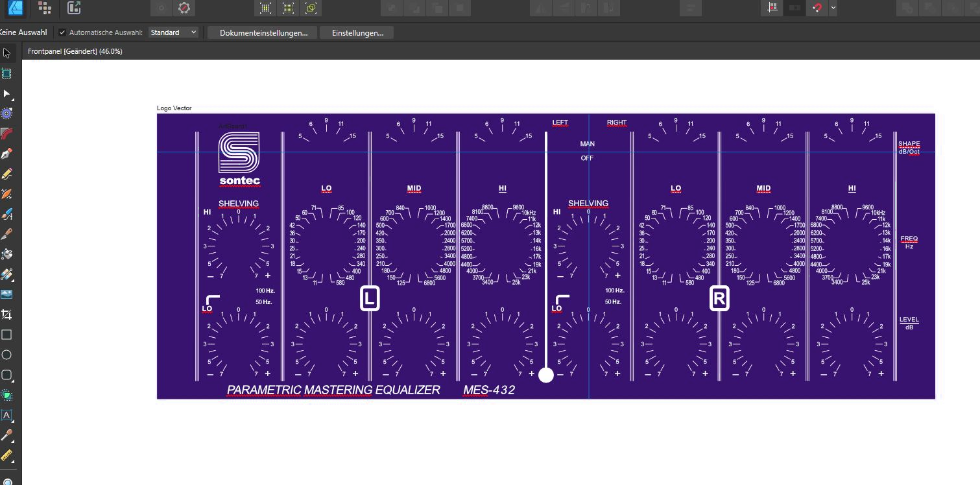
Task: Click the Logo Vector artboard label
Action: [174, 108]
